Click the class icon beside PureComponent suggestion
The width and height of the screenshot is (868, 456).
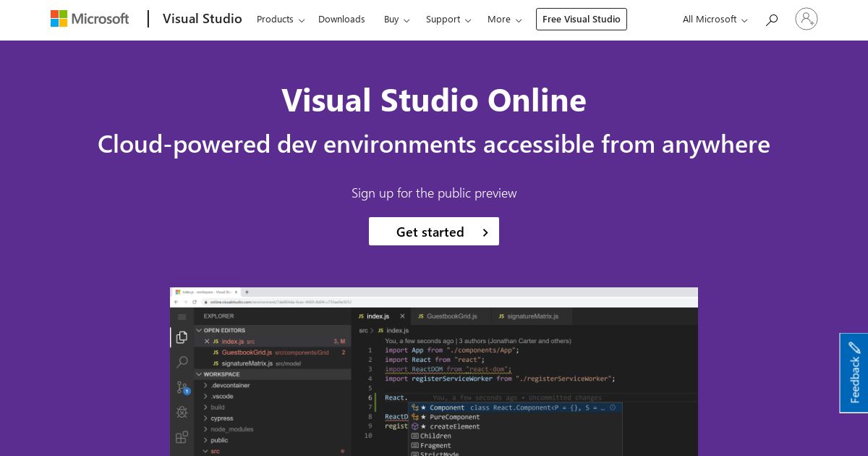tap(415, 417)
